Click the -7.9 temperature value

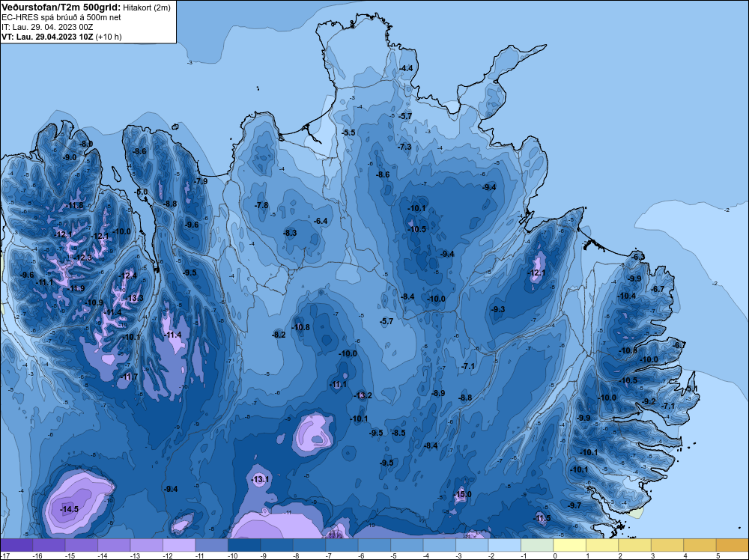pos(201,181)
